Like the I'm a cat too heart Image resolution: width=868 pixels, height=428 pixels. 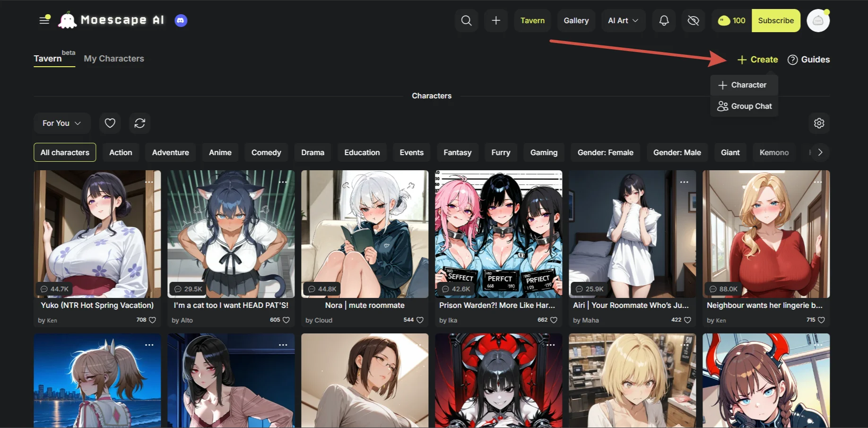point(286,320)
